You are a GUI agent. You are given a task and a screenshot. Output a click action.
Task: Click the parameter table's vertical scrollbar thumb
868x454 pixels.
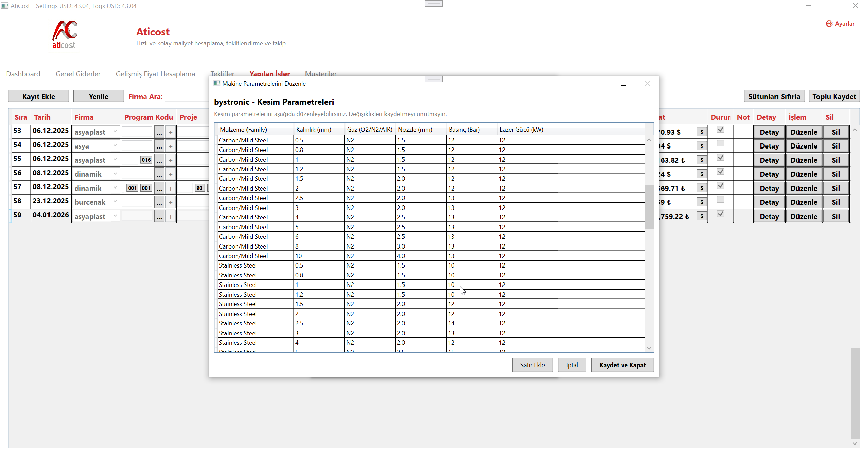coord(649,207)
